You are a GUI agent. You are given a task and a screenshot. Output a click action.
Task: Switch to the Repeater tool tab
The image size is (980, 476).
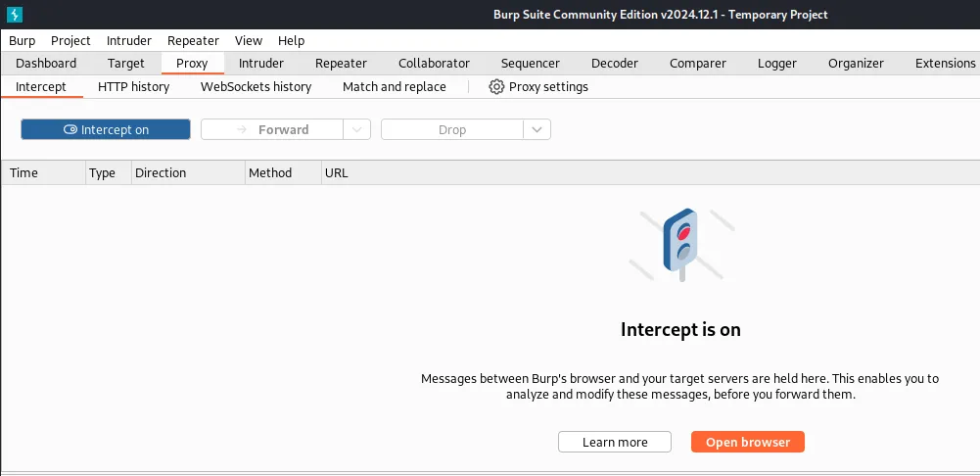point(341,64)
